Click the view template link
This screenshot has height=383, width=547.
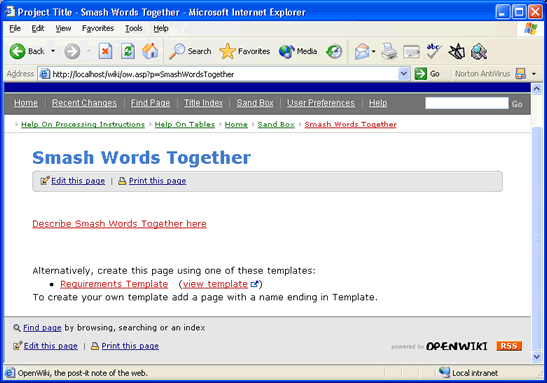tap(215, 284)
